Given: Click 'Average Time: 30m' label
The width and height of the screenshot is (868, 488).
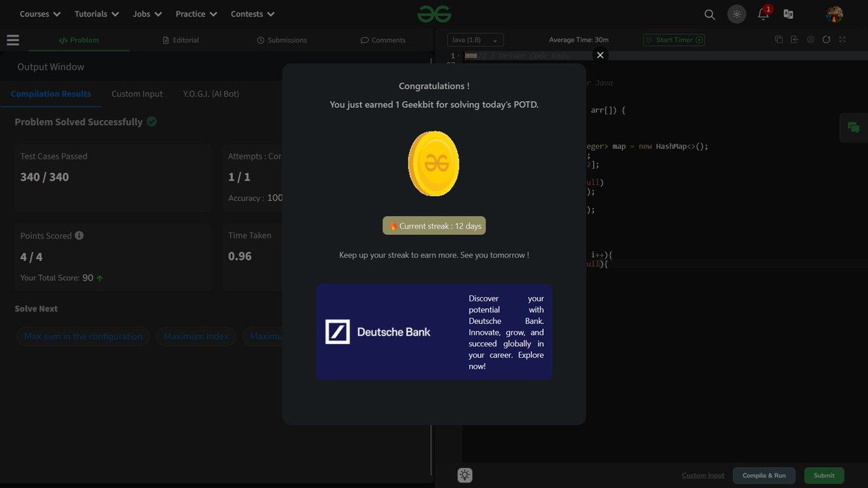Looking at the screenshot, I should [579, 40].
